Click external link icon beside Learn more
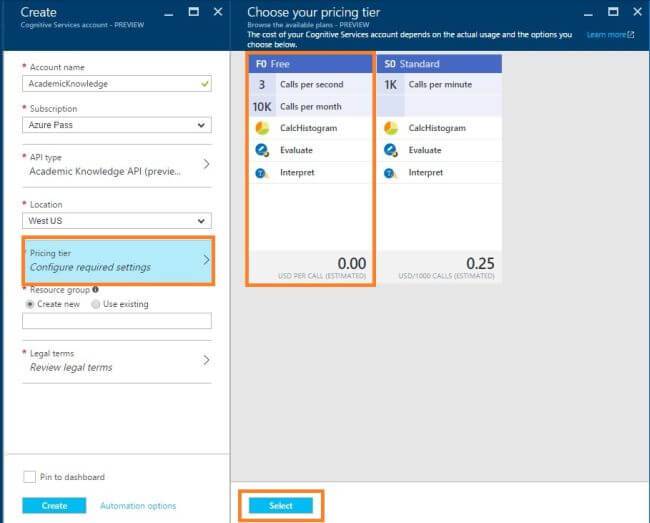The image size is (650, 523). point(631,35)
